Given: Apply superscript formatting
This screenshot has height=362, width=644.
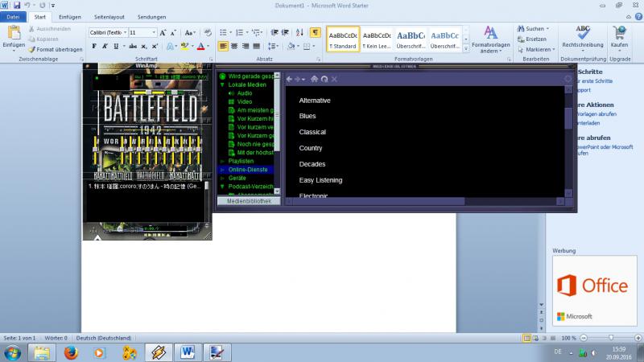Looking at the screenshot, I should pyautogui.click(x=155, y=47).
